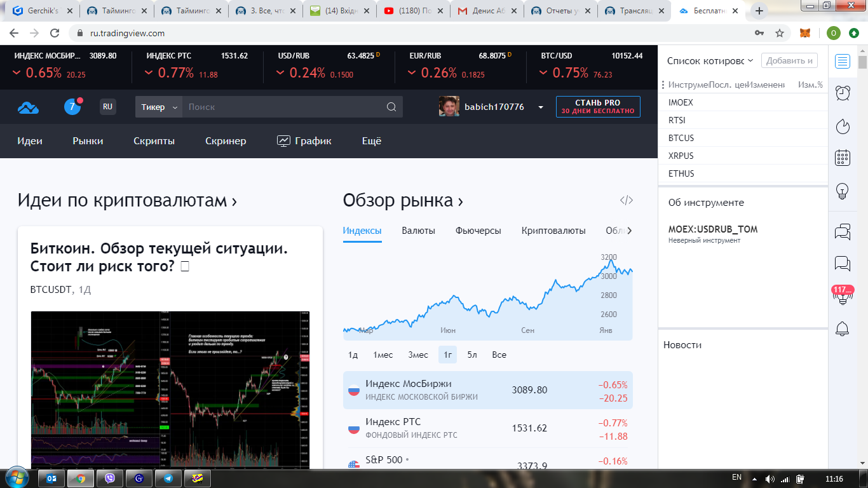Screen dimensions: 868x488
Task: Open the Ещё navigation menu
Action: coord(372,141)
